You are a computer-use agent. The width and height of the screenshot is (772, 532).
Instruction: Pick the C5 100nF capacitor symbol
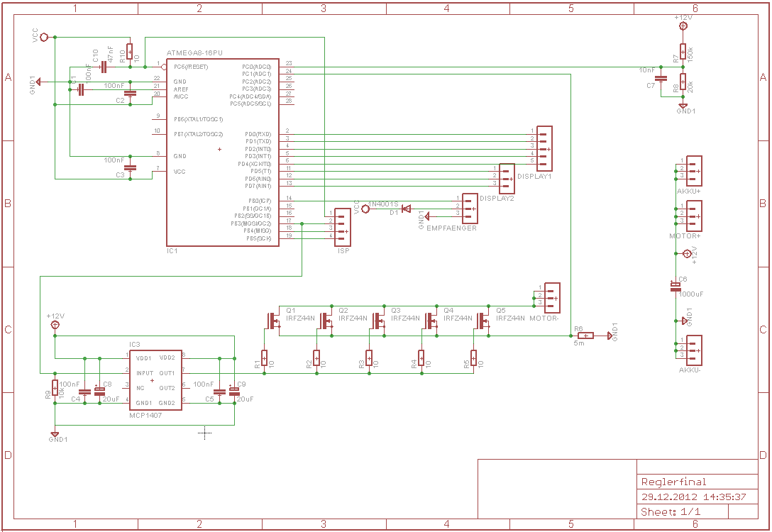(219, 392)
